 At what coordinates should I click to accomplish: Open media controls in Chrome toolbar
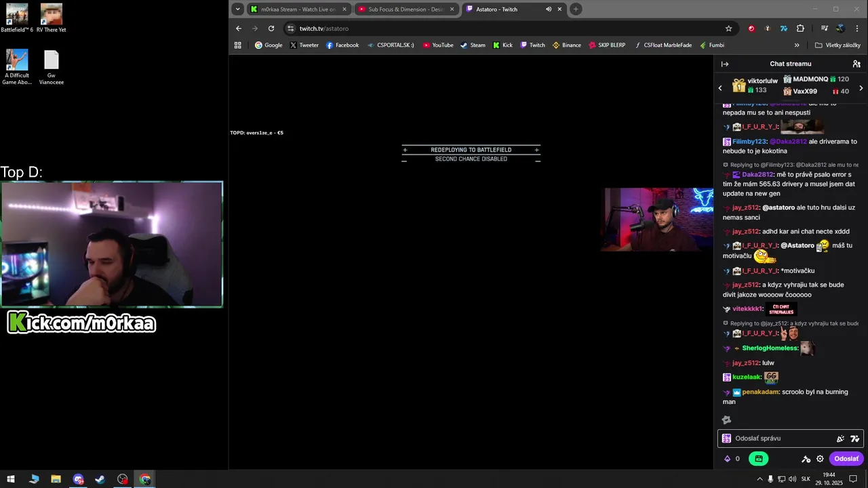[x=824, y=28]
